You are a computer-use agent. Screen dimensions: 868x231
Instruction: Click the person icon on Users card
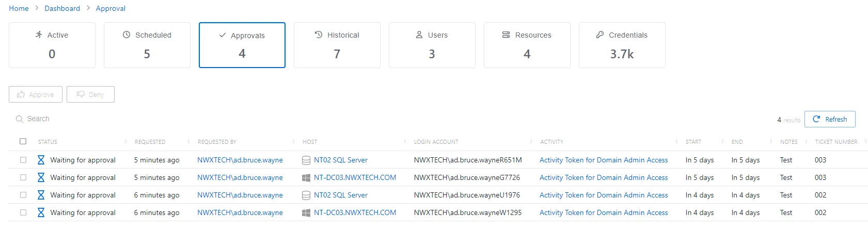point(419,35)
